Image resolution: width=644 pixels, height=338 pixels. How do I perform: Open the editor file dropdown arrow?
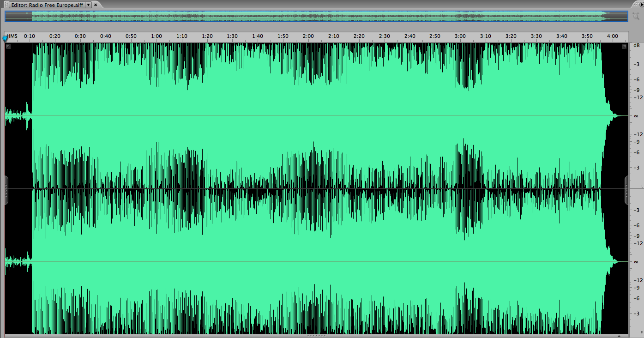pyautogui.click(x=89, y=5)
